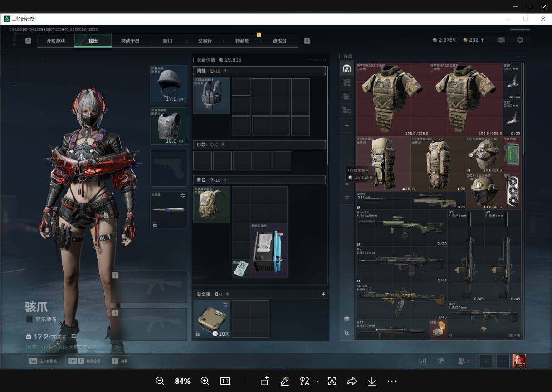Switch to 特战干员 tab
The height and width of the screenshot is (392, 552).
(x=130, y=40)
